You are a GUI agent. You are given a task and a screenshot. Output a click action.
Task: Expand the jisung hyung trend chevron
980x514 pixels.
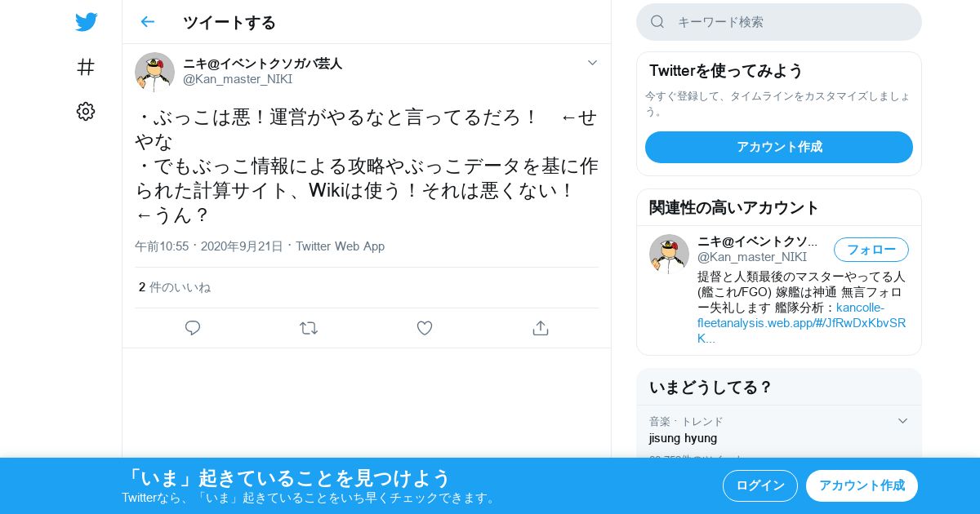click(x=902, y=421)
